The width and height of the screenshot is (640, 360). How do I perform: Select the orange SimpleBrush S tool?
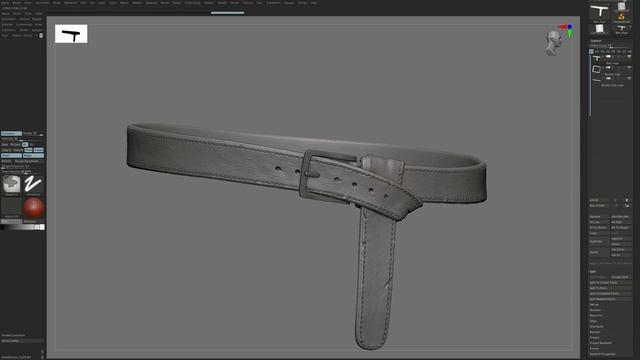pyautogui.click(x=621, y=17)
